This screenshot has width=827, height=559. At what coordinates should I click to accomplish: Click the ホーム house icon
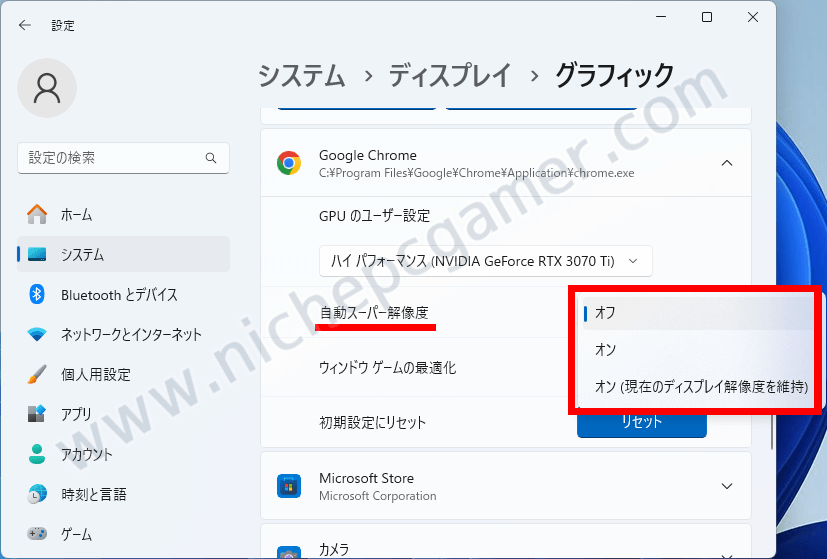coord(37,214)
